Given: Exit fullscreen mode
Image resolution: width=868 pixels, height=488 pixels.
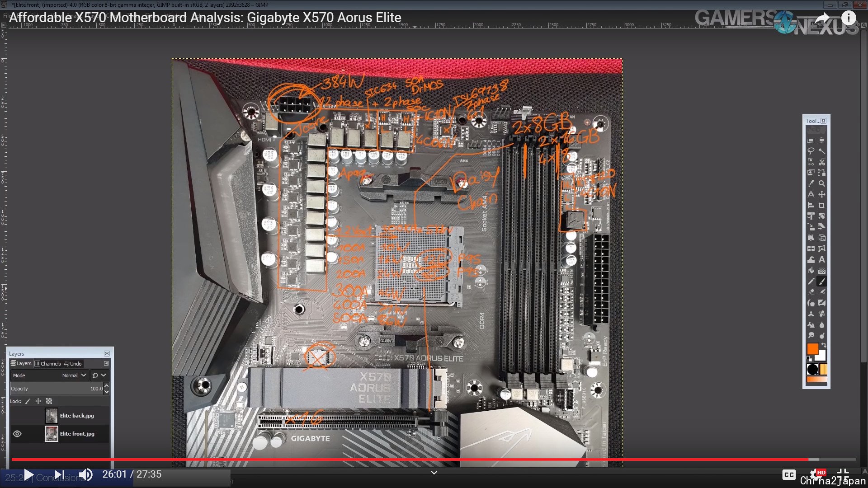Looking at the screenshot, I should [843, 474].
